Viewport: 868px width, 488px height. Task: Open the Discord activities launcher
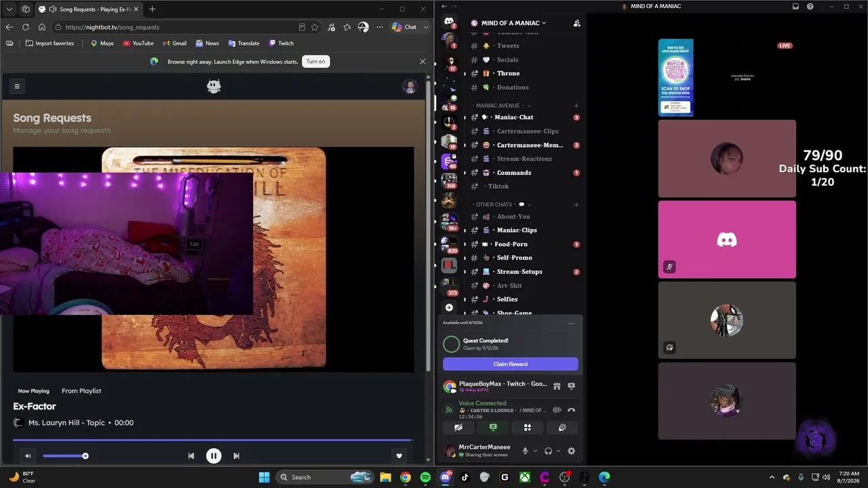point(528,428)
